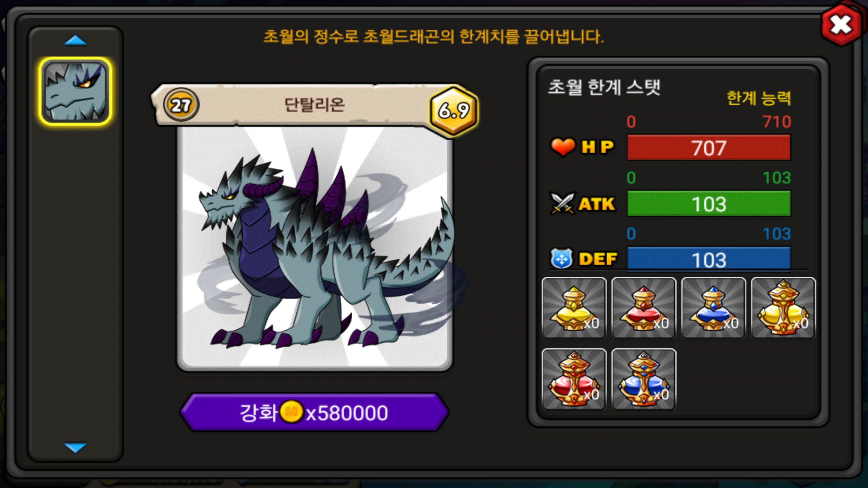This screenshot has height=488, width=868.
Task: Select the large red essence potion
Action: coord(574,379)
